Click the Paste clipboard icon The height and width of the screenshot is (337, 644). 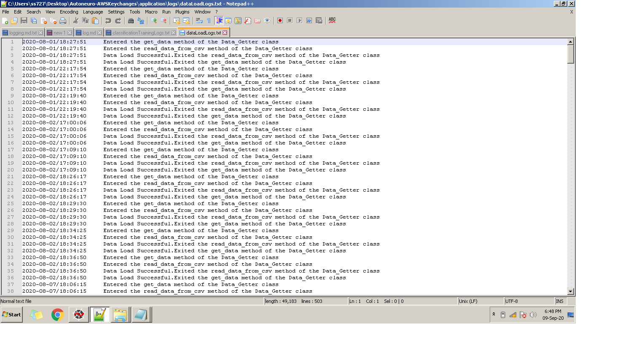[95, 20]
